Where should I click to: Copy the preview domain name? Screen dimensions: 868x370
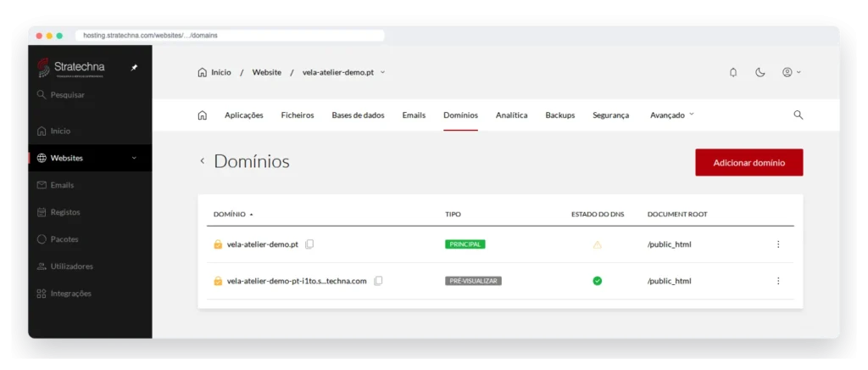pyautogui.click(x=378, y=281)
